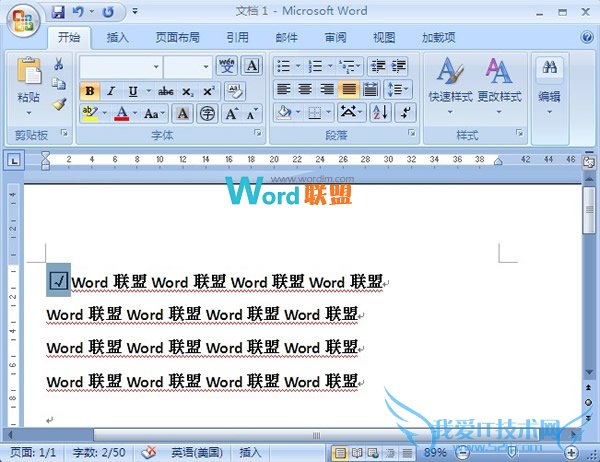
Task: Open the font size dropdown
Action: coord(206,67)
